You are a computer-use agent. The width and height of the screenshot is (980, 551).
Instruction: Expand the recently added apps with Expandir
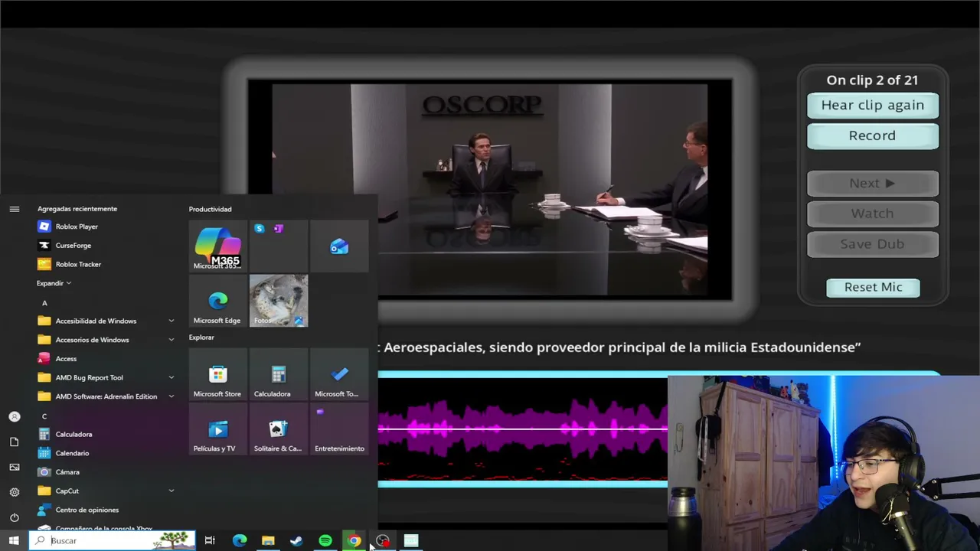point(54,283)
